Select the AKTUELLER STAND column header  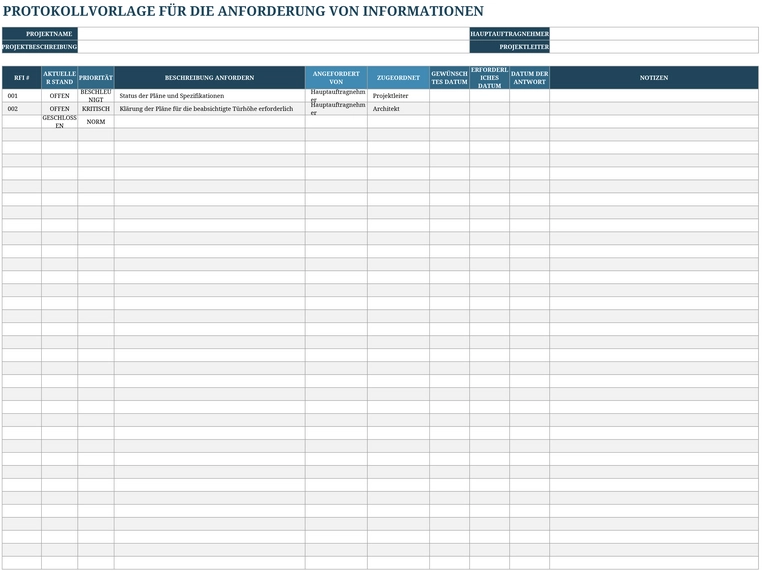(59, 78)
